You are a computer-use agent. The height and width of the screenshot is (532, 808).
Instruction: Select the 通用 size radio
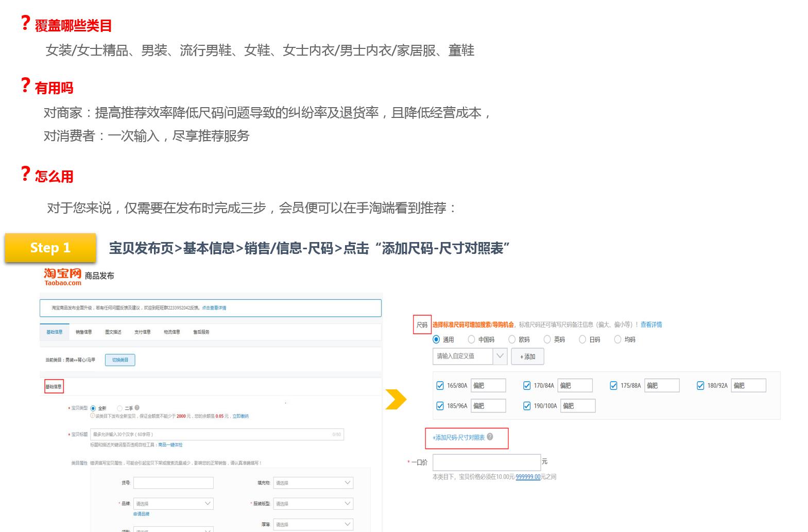tap(436, 339)
